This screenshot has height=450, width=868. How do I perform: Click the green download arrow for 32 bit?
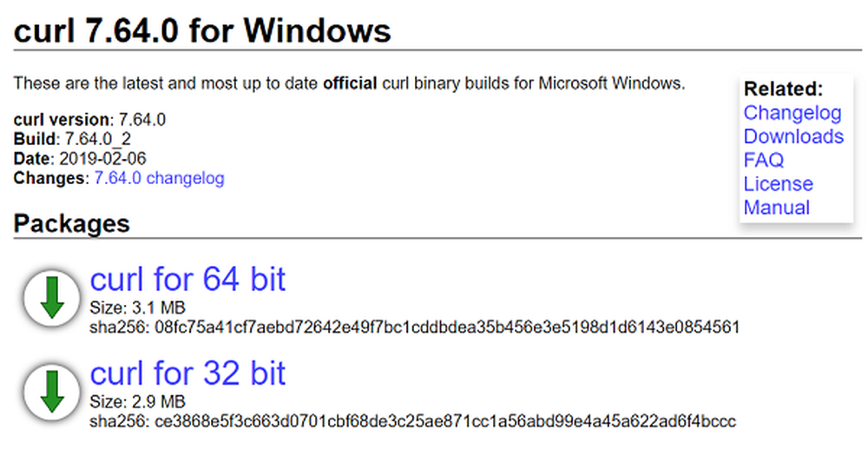pos(52,392)
